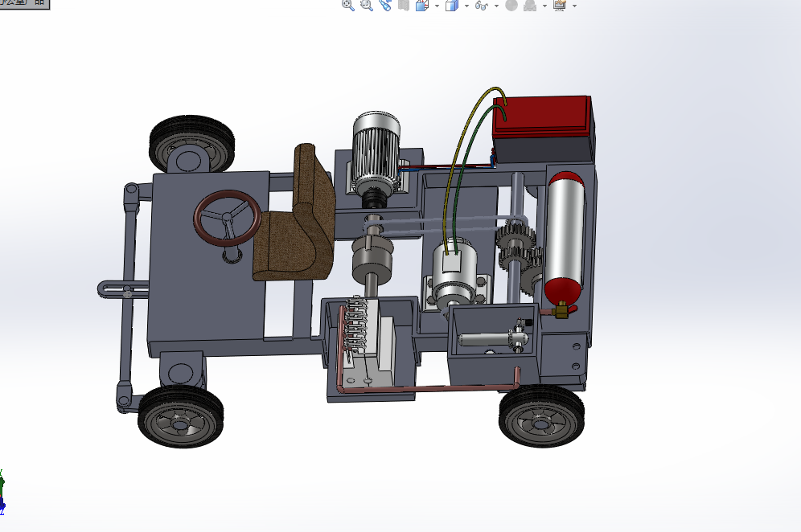Click the coordinate triad in the corner

click(2, 492)
